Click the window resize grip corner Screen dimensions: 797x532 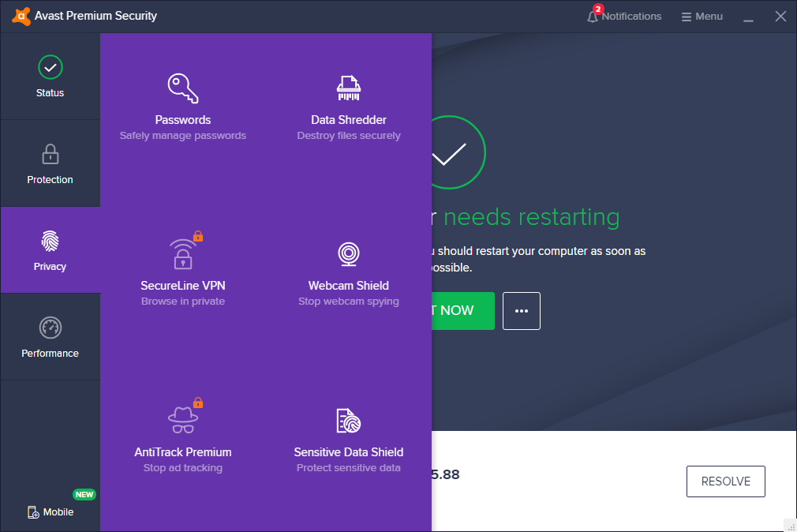click(x=791, y=526)
